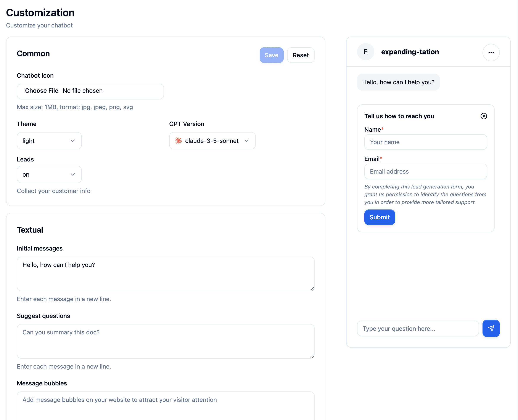The image size is (518, 420).
Task: Click the Anthropic Claude logo icon in GPT dropdown
Action: pyautogui.click(x=178, y=141)
